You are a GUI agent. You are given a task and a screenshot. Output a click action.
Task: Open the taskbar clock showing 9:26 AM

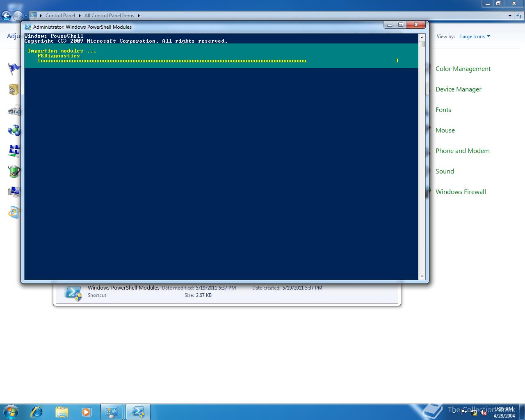[504, 412]
